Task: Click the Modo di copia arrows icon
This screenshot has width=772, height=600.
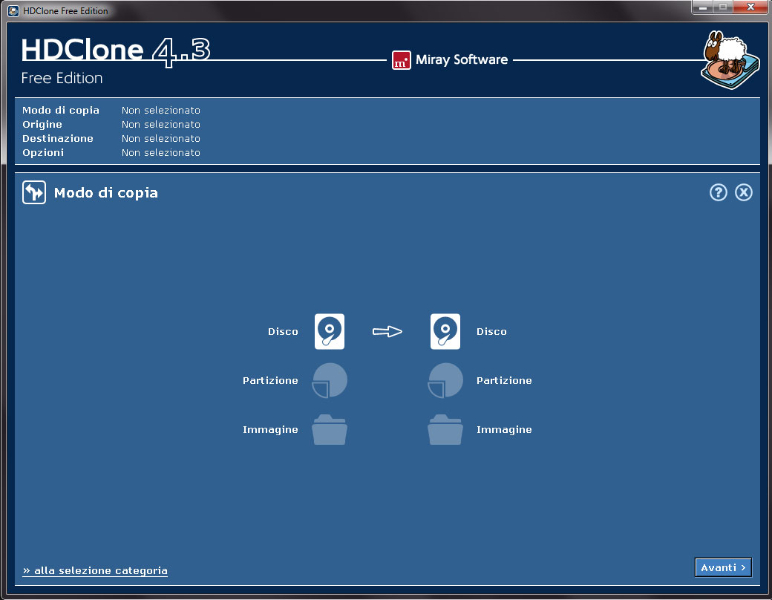Action: (x=34, y=192)
